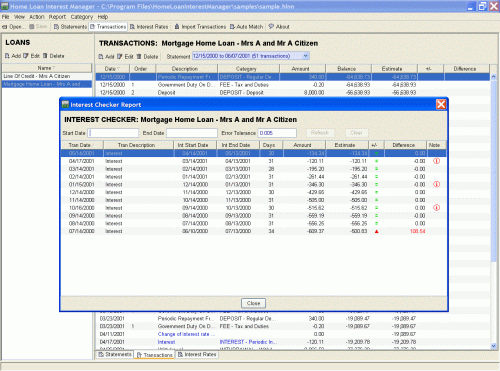500x371 pixels.
Task: Open the About info button
Action: tap(279, 27)
